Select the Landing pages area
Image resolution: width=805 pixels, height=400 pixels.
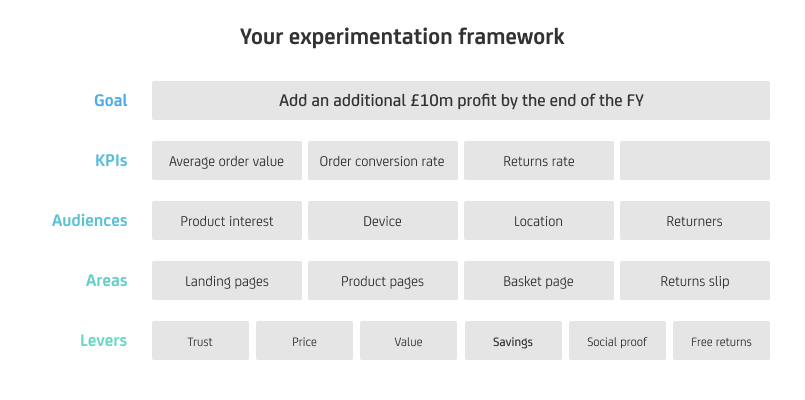pyautogui.click(x=227, y=281)
